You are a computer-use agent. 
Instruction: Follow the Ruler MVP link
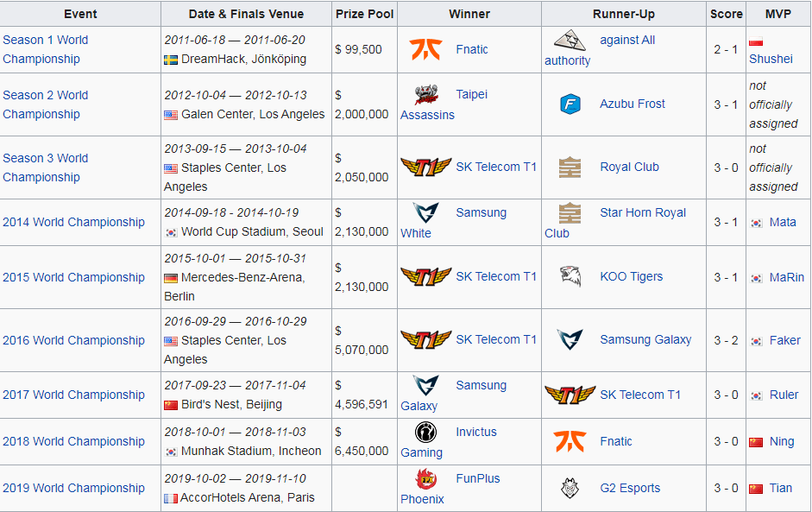[x=784, y=395]
